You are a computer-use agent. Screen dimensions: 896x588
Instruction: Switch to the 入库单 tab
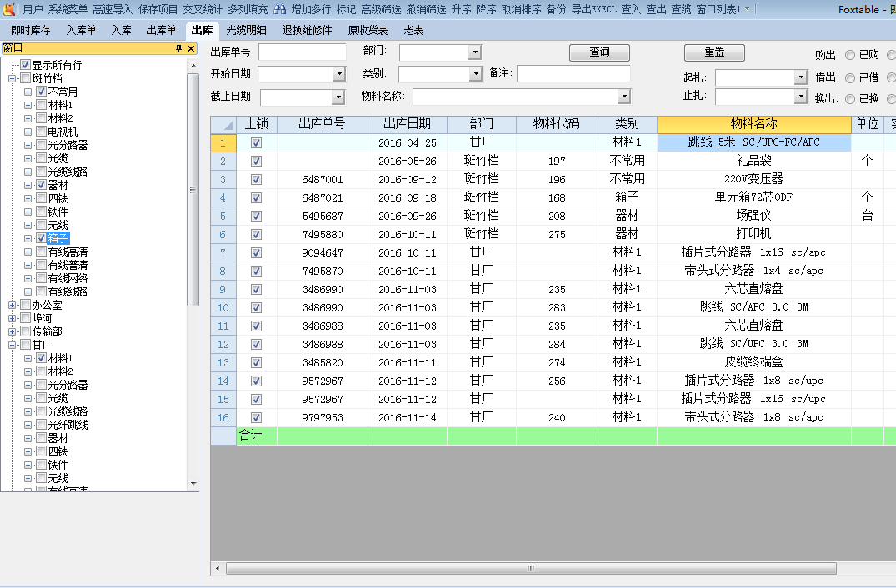[x=81, y=30]
